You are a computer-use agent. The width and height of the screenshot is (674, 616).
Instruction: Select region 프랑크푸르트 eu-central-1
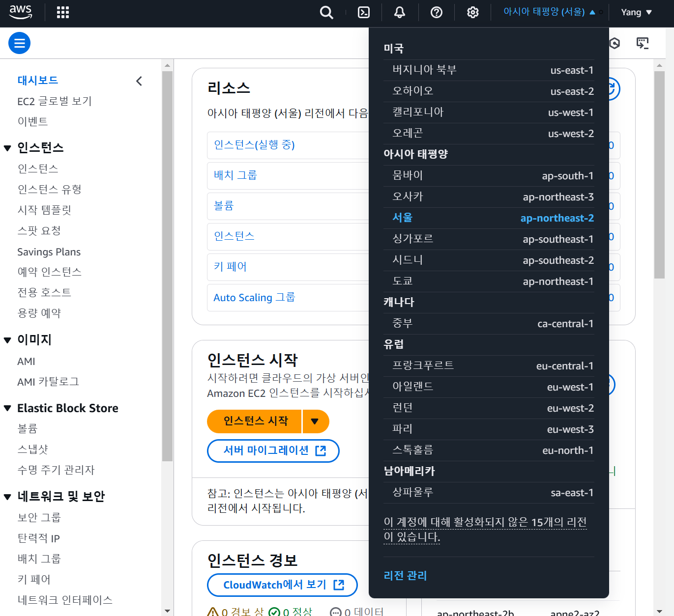pyautogui.click(x=489, y=366)
